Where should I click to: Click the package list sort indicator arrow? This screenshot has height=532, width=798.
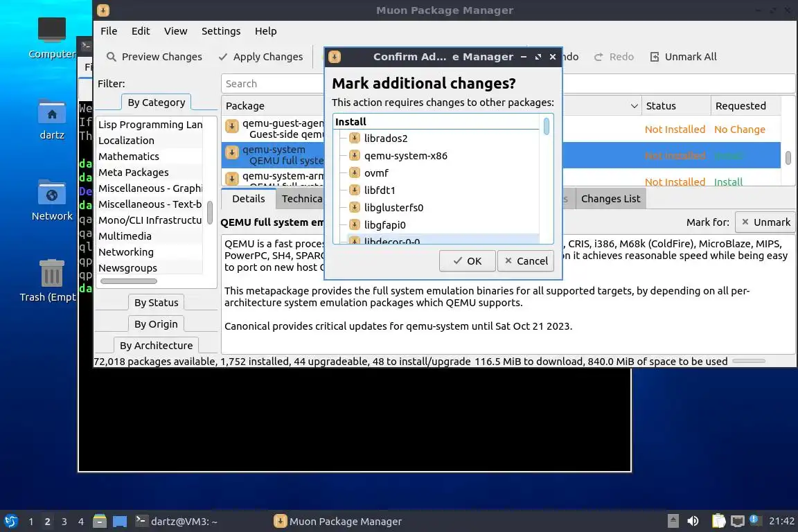click(634, 106)
